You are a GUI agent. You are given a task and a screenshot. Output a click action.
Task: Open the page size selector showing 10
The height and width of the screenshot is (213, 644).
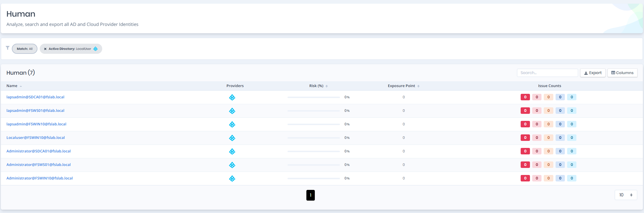626,195
